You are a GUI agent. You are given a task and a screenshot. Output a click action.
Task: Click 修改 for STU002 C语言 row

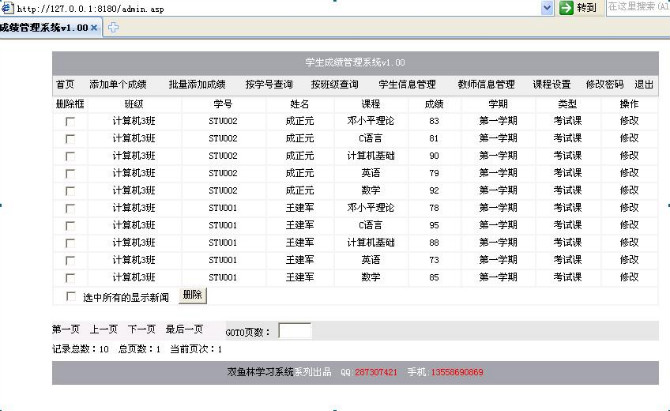pyautogui.click(x=629, y=138)
